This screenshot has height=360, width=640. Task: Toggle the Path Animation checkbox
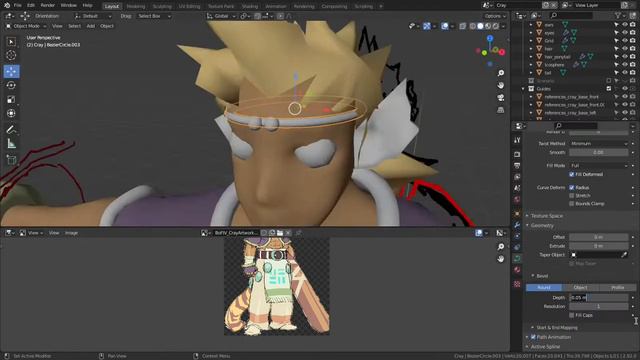point(533,337)
